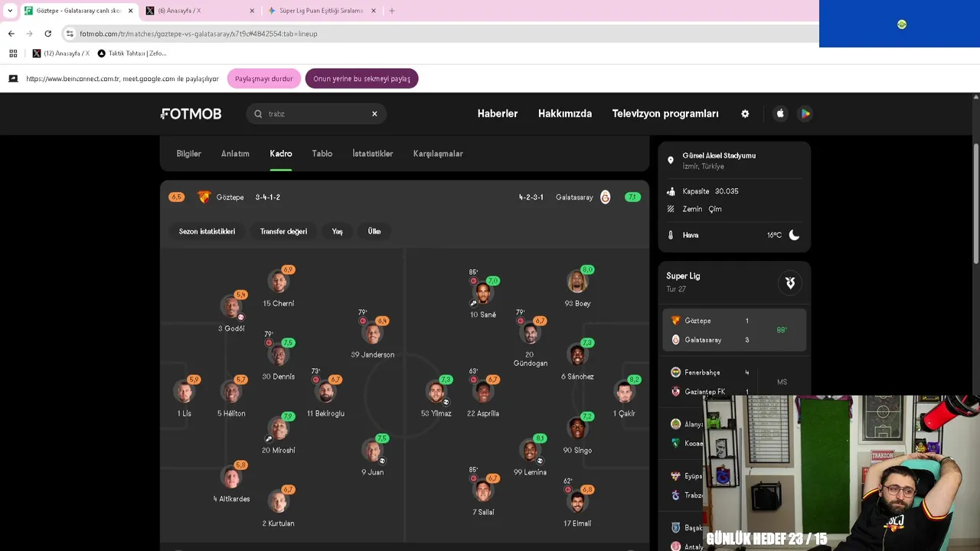Open the Göztepe vs Galatasaray score row
The width and height of the screenshot is (980, 551).
tap(733, 330)
